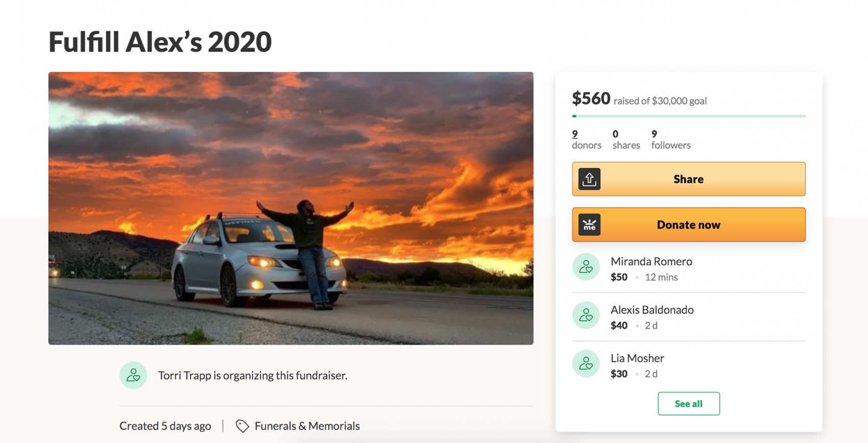The height and width of the screenshot is (443, 868).
Task: Click the Alexis Baldonado donor name
Action: coord(652,310)
